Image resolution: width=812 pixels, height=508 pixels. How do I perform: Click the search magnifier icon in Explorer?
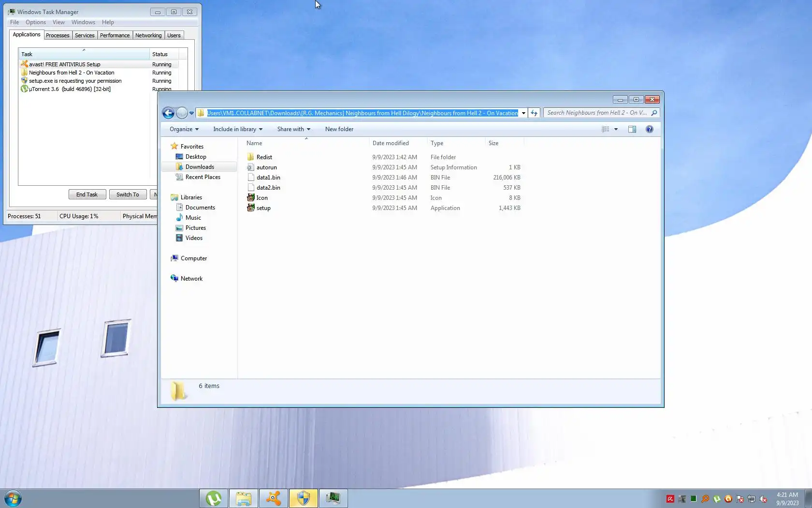654,113
